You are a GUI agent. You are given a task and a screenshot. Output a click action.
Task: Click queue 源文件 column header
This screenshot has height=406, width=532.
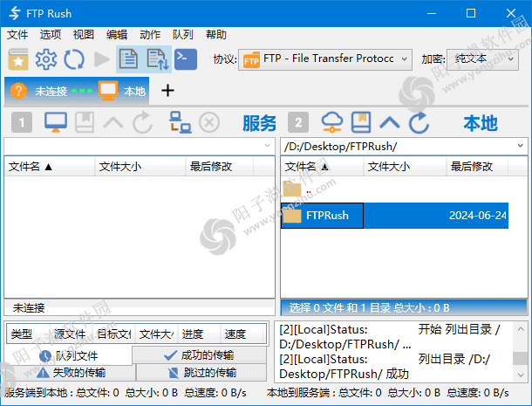tap(72, 334)
